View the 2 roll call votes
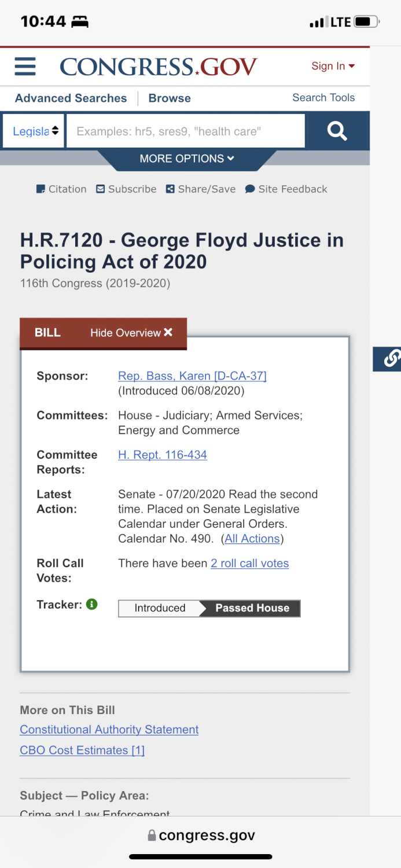 pos(249,564)
